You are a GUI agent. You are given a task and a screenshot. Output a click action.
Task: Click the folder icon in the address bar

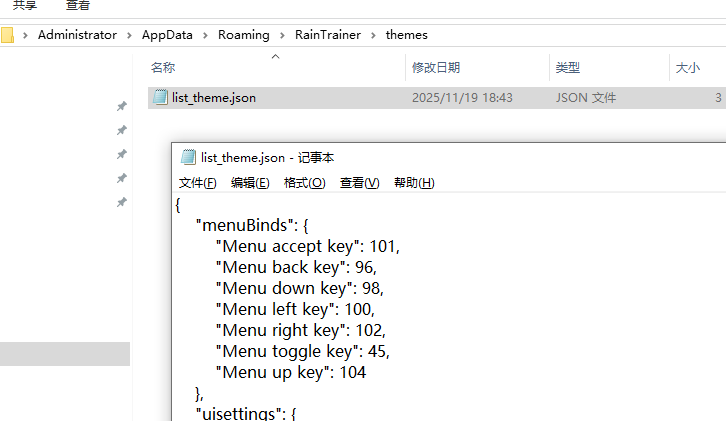point(7,35)
